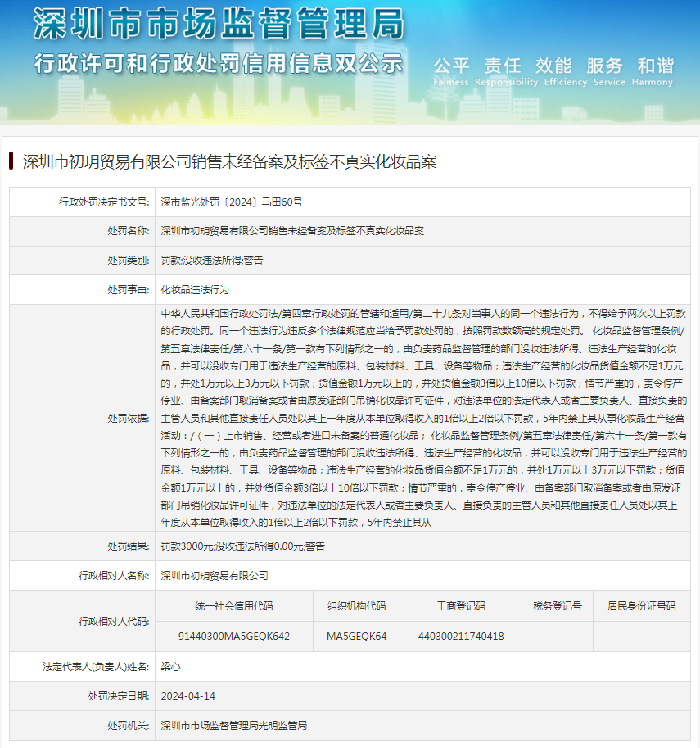Viewport: 700px width, 748px height.
Task: Select the value 化妆品违法行为
Action: coord(195,289)
